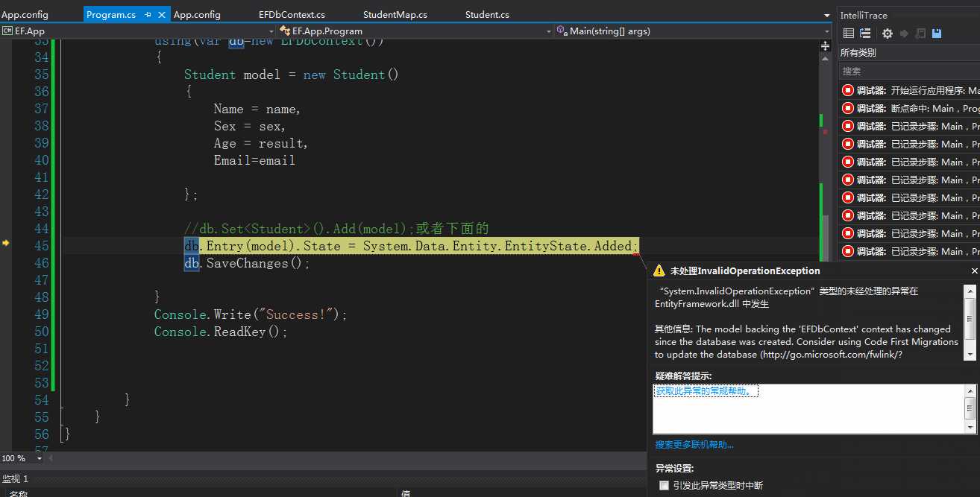Switch to the StudentMap.cs tab
Screen dimensions: 980x497
click(395, 15)
